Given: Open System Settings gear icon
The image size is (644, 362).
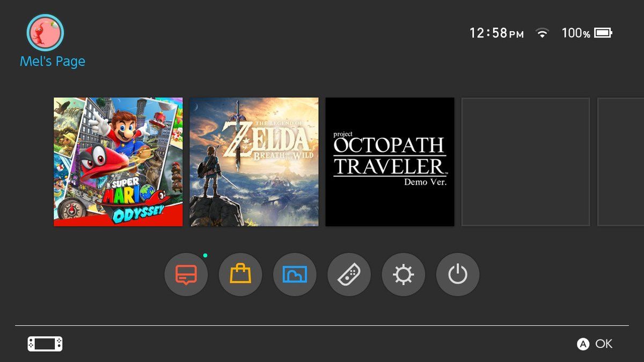Looking at the screenshot, I should coord(403,275).
